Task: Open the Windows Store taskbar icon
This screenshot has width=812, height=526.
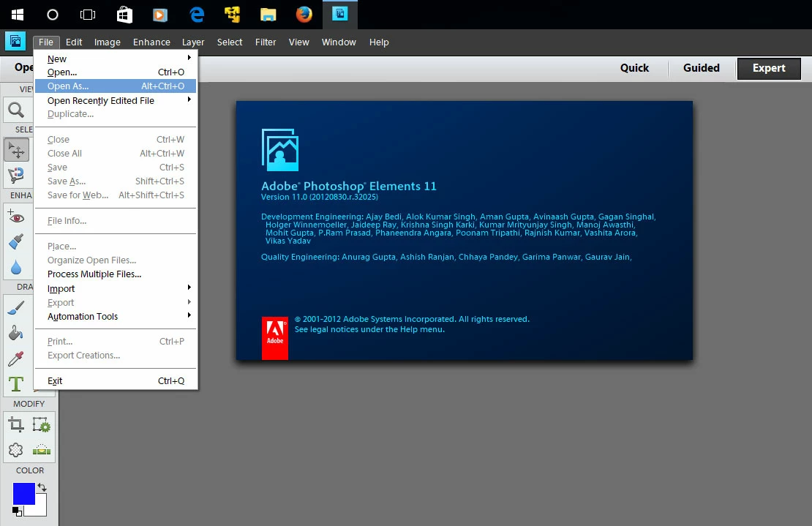Action: pos(124,15)
